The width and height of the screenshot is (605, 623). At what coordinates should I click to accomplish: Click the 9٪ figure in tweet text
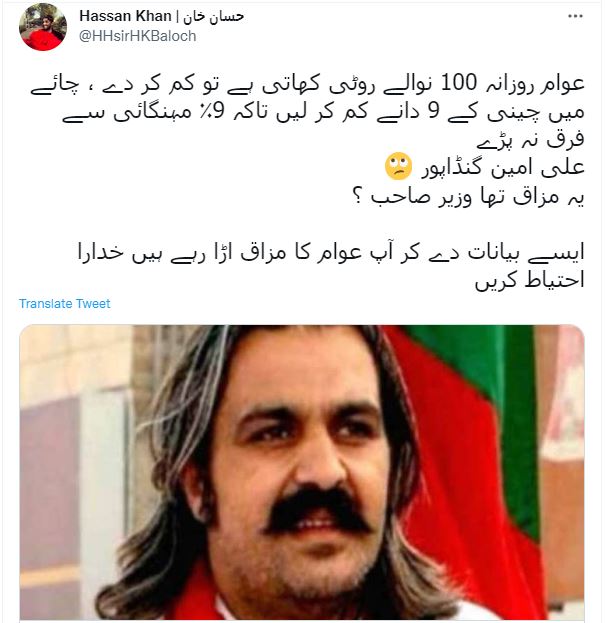click(217, 112)
